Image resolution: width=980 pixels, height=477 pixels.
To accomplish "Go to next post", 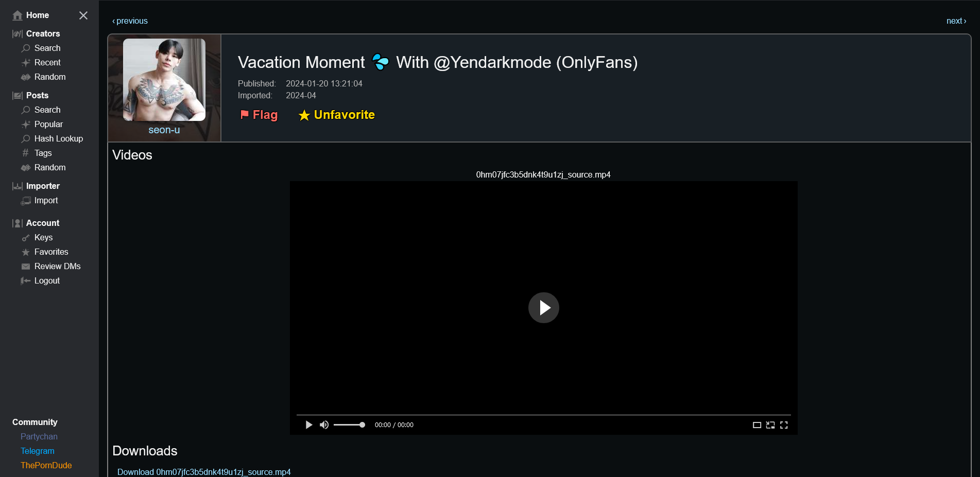I will click(x=956, y=21).
